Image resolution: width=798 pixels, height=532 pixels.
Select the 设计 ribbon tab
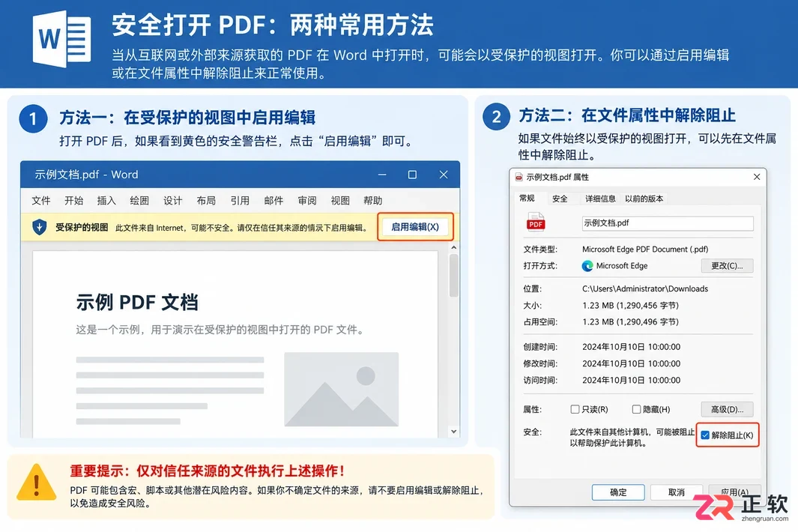coord(172,201)
